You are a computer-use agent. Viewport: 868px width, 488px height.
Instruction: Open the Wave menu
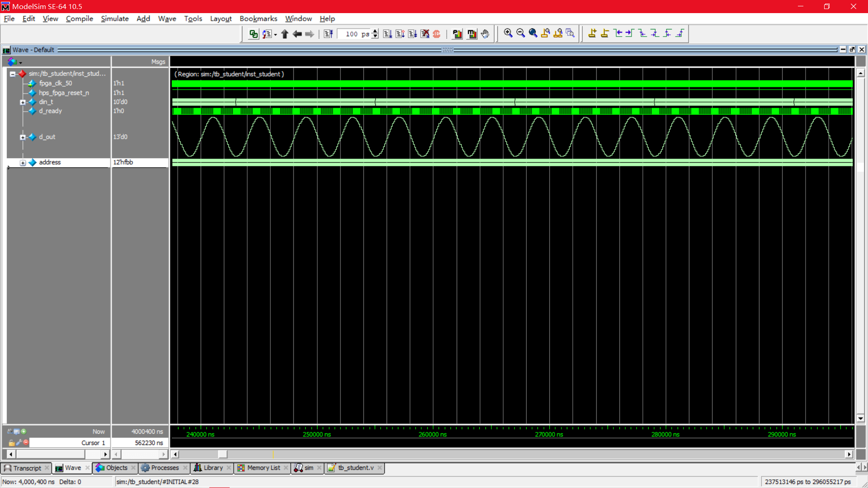point(166,19)
